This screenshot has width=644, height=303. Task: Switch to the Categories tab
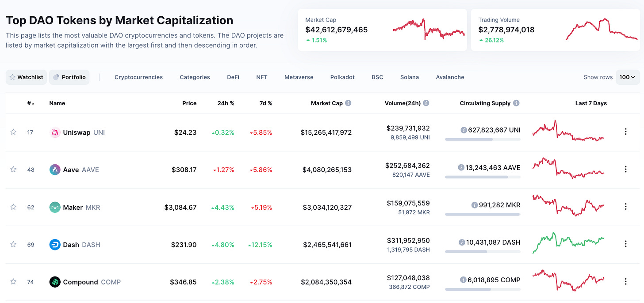coord(195,77)
